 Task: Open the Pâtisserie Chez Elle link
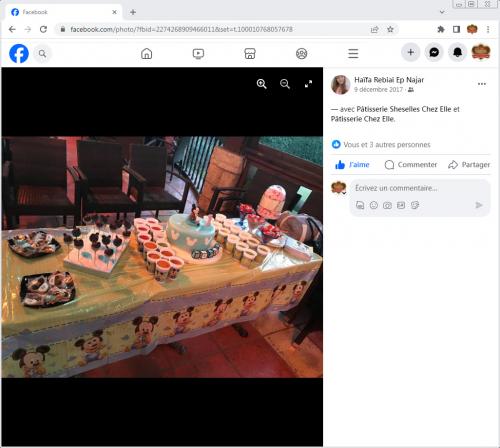pos(362,119)
